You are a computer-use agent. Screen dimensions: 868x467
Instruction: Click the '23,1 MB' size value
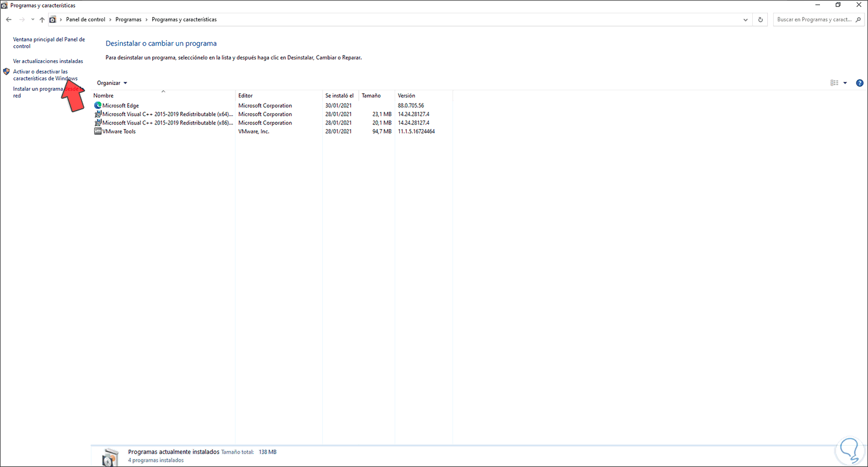[x=382, y=114]
